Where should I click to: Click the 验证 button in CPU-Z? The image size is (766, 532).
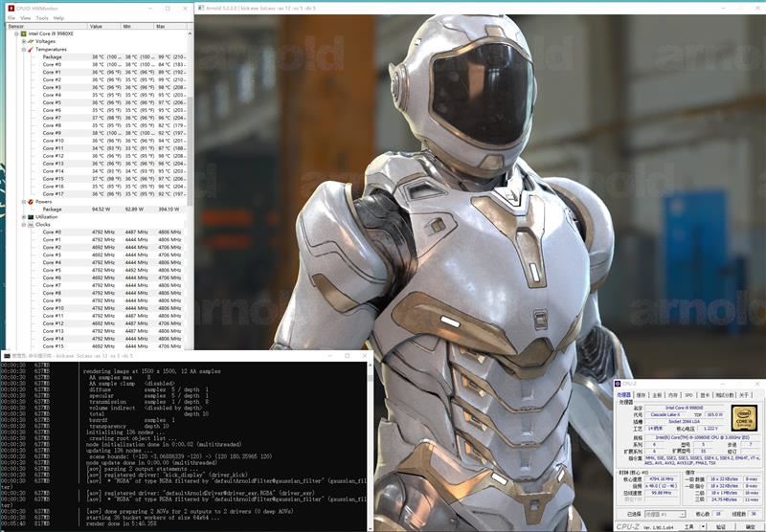[x=721, y=526]
